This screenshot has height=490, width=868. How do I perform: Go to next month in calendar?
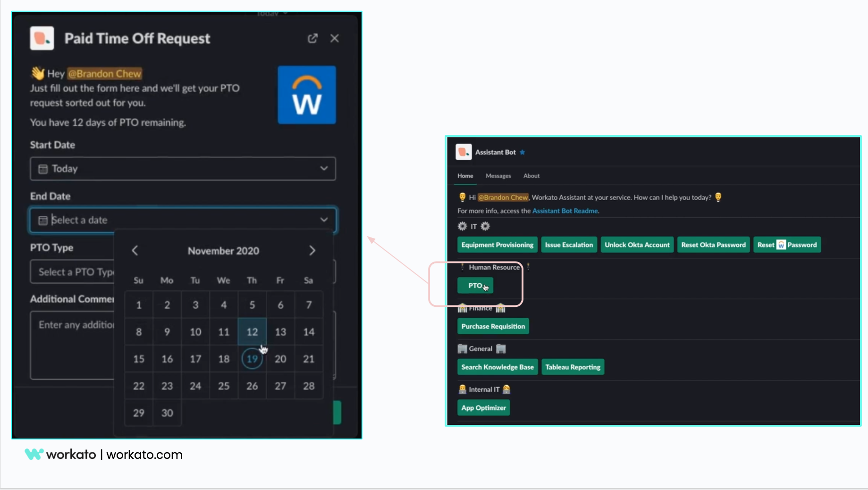[x=312, y=251]
